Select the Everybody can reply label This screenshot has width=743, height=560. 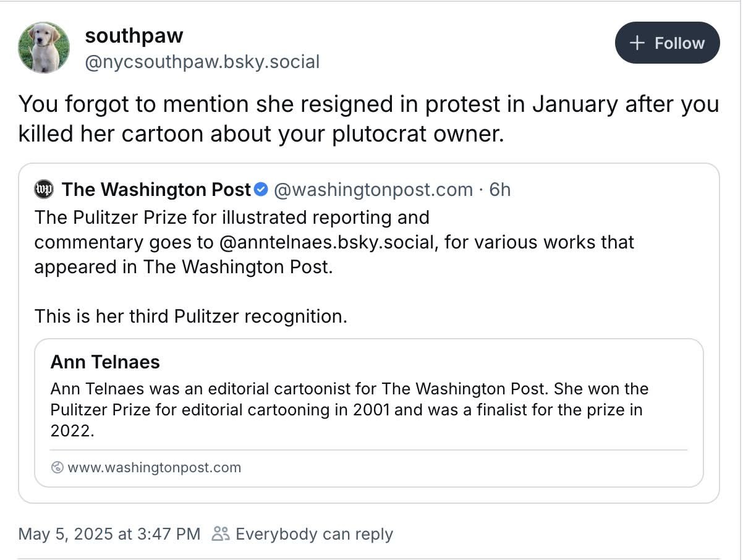pyautogui.click(x=314, y=533)
